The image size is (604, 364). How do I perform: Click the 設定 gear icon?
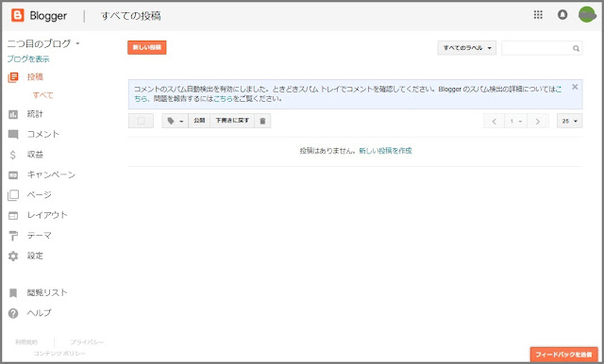click(x=13, y=256)
